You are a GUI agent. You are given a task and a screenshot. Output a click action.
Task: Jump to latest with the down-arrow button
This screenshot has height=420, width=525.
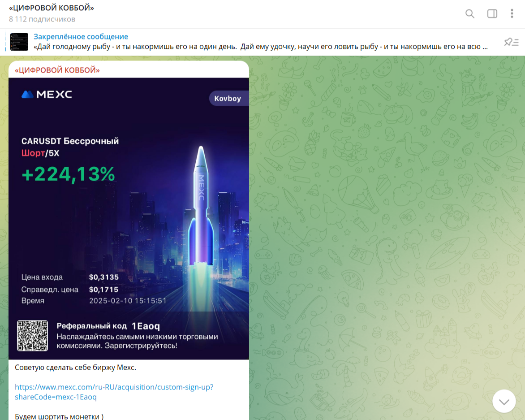click(504, 401)
